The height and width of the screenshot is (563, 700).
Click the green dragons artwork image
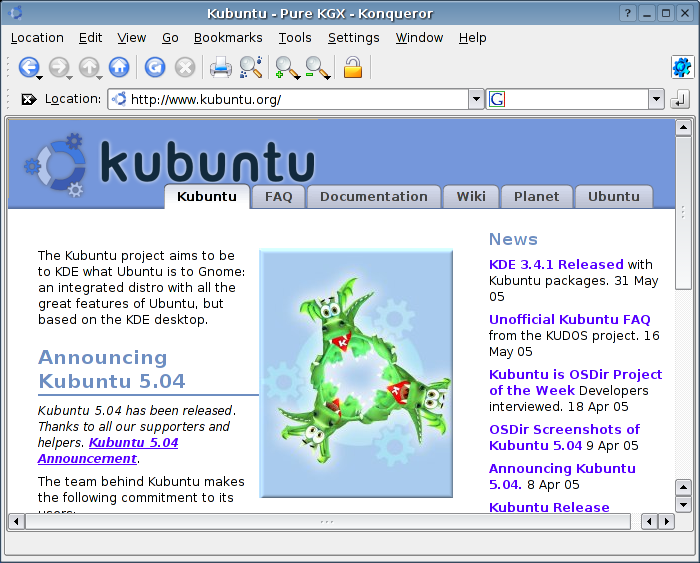356,373
